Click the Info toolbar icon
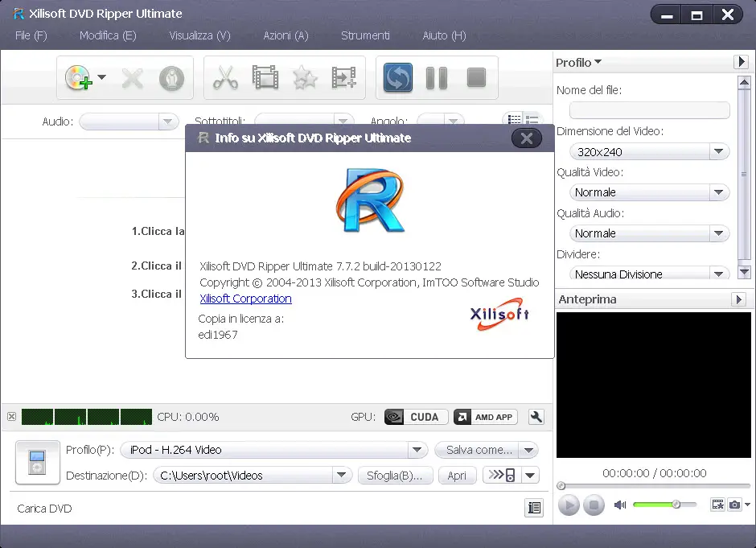This screenshot has width=756, height=548. point(171,78)
